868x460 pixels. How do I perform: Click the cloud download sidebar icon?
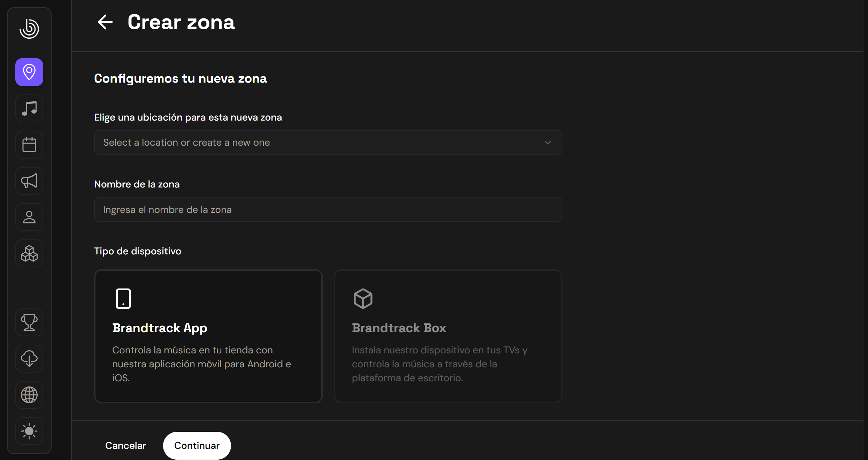point(29,359)
